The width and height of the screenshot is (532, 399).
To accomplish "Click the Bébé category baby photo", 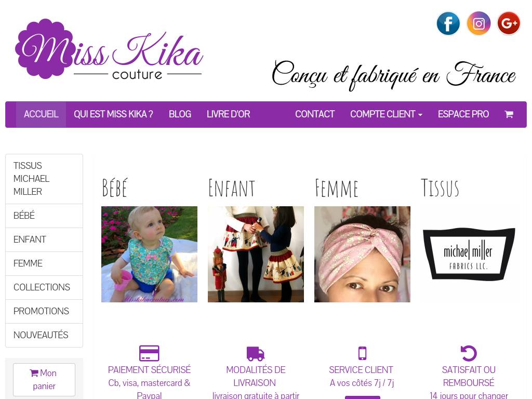I will pyautogui.click(x=149, y=254).
